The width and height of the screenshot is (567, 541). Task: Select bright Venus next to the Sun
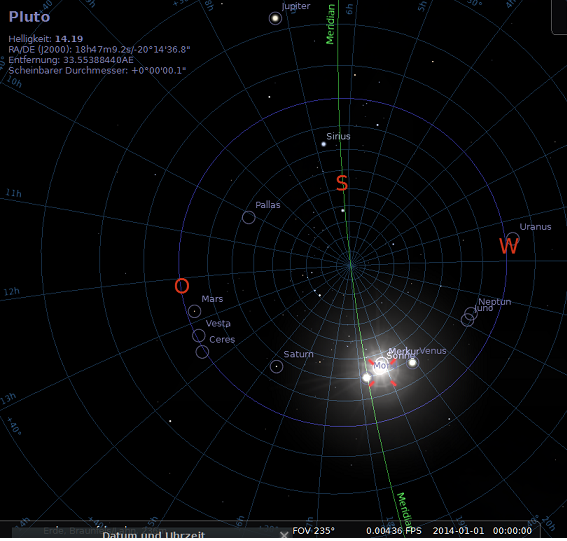point(412,362)
